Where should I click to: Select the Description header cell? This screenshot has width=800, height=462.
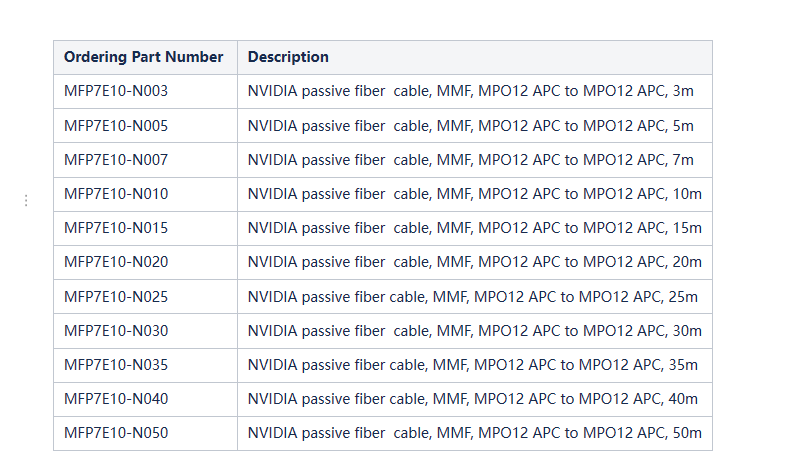point(474,57)
